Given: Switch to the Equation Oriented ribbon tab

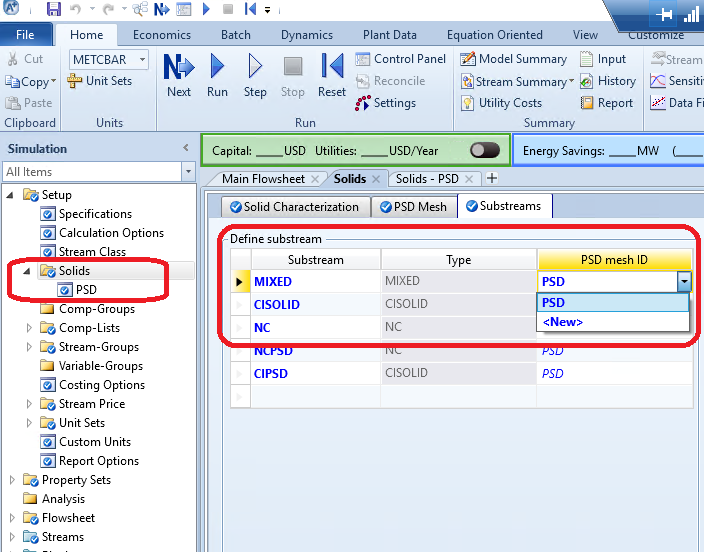Looking at the screenshot, I should coord(494,35).
